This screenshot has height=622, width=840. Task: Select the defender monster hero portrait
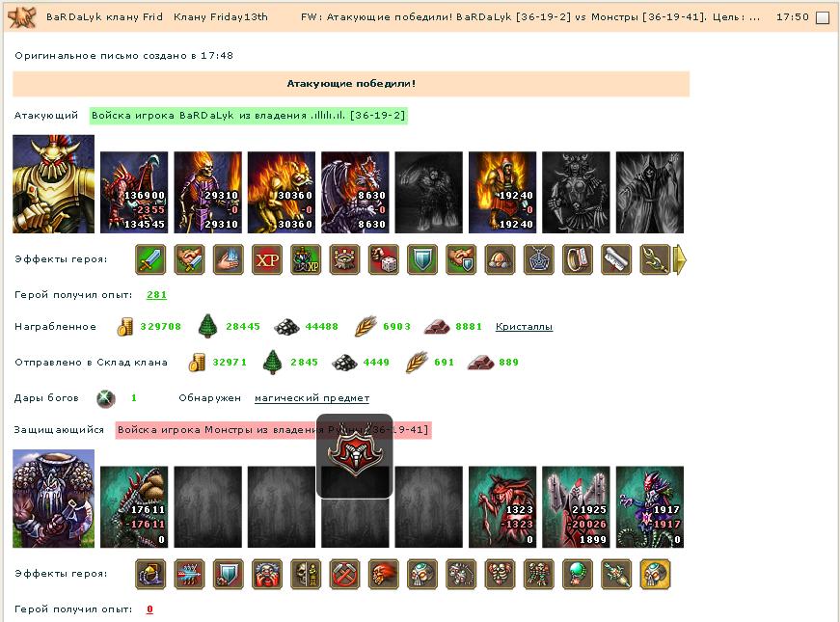(54, 499)
